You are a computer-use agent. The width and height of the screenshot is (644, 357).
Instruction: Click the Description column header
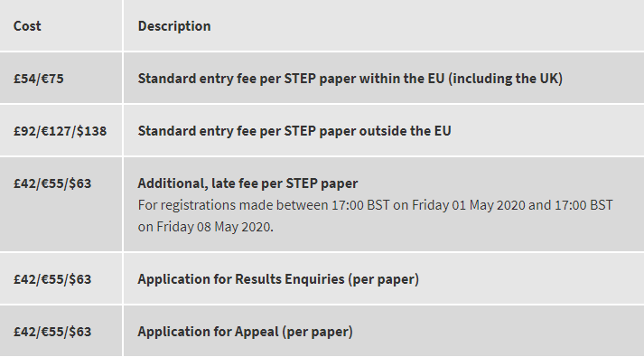click(174, 26)
